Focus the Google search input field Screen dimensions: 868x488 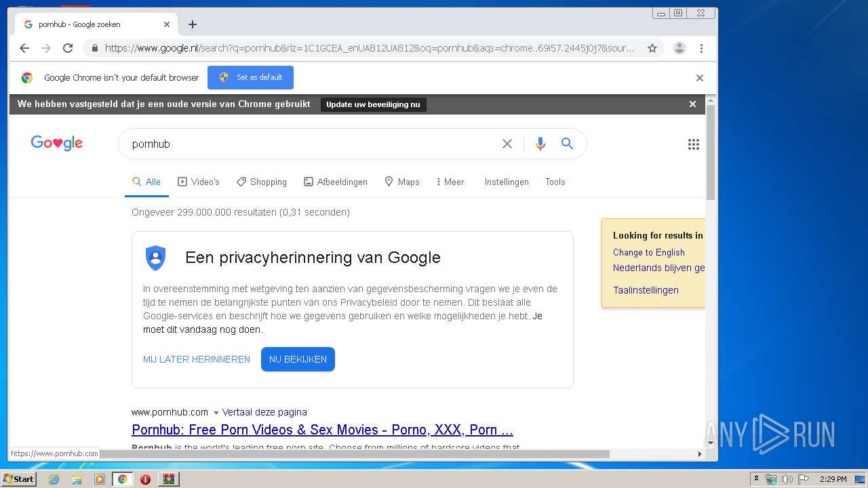coord(312,144)
